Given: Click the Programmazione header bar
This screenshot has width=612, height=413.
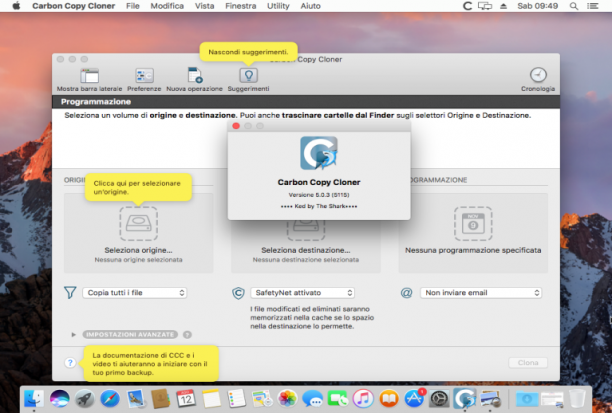Looking at the screenshot, I should pos(306,102).
